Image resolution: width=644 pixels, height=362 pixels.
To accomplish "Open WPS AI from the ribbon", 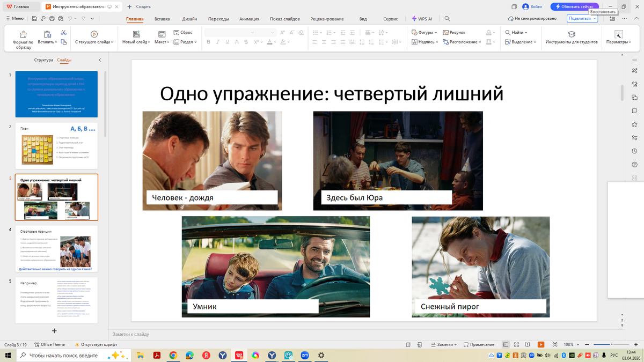I will [x=422, y=18].
